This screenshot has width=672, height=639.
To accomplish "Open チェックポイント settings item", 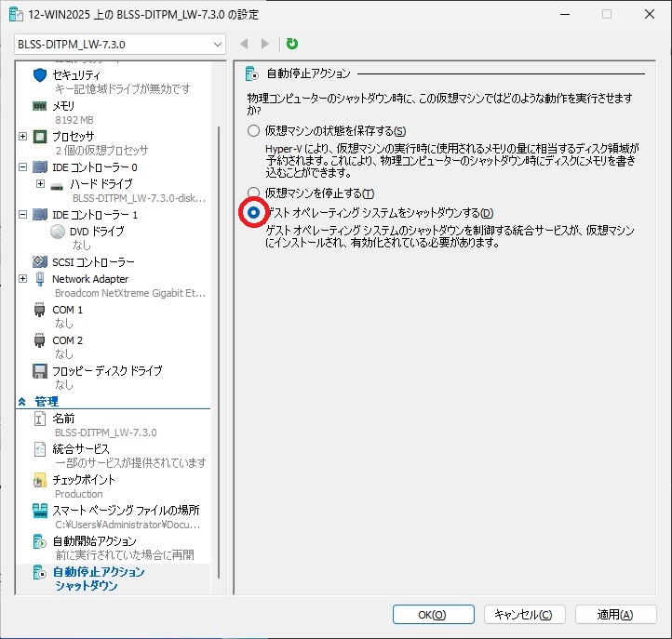I will pos(84,480).
